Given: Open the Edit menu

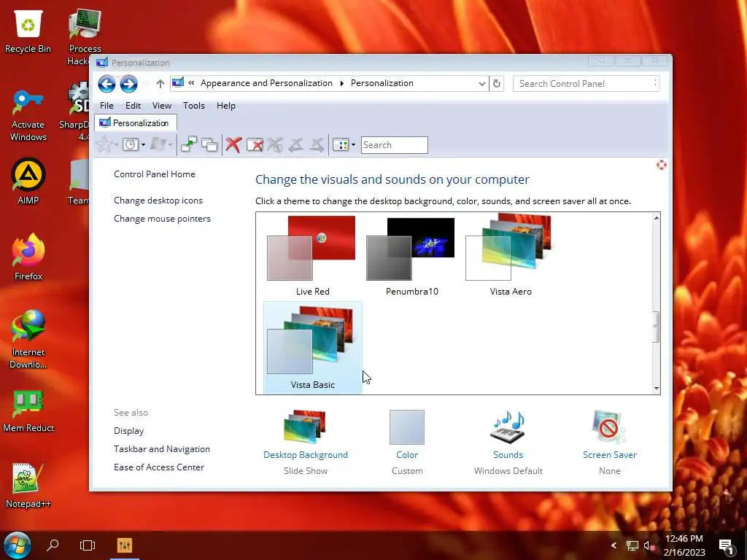Looking at the screenshot, I should point(133,106).
